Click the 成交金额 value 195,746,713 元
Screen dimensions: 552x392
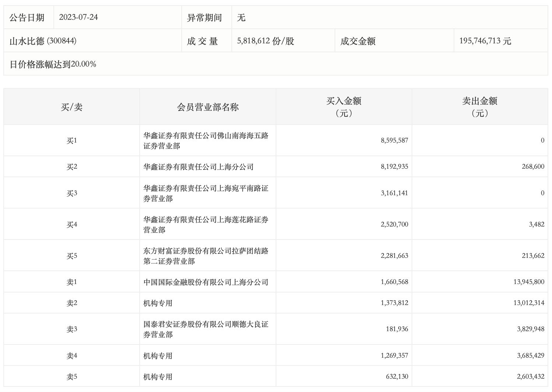coord(485,41)
